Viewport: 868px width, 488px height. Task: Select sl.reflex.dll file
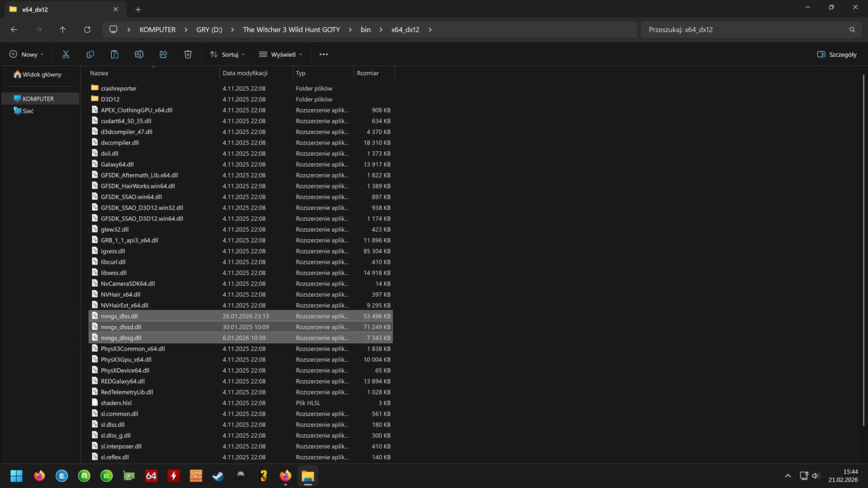(241, 457)
